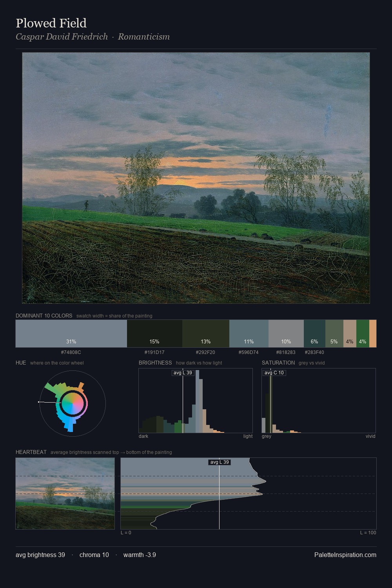Click the 'avg C 10' label in Saturation

[x=274, y=373]
